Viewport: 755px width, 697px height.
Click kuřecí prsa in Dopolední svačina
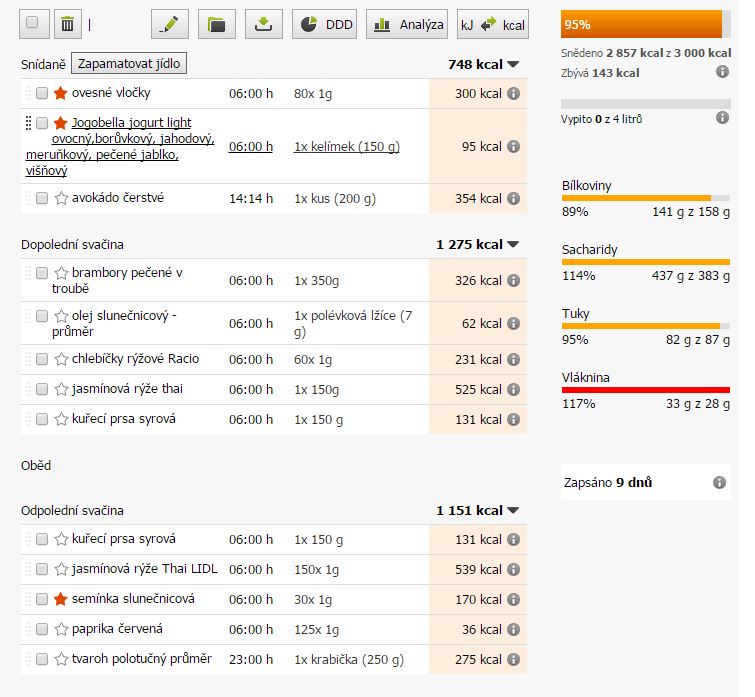point(124,419)
